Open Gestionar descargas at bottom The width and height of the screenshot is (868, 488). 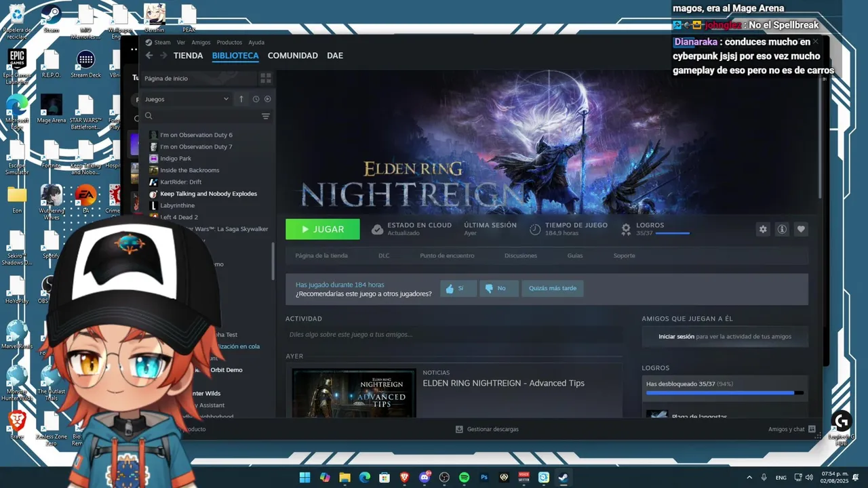click(487, 429)
